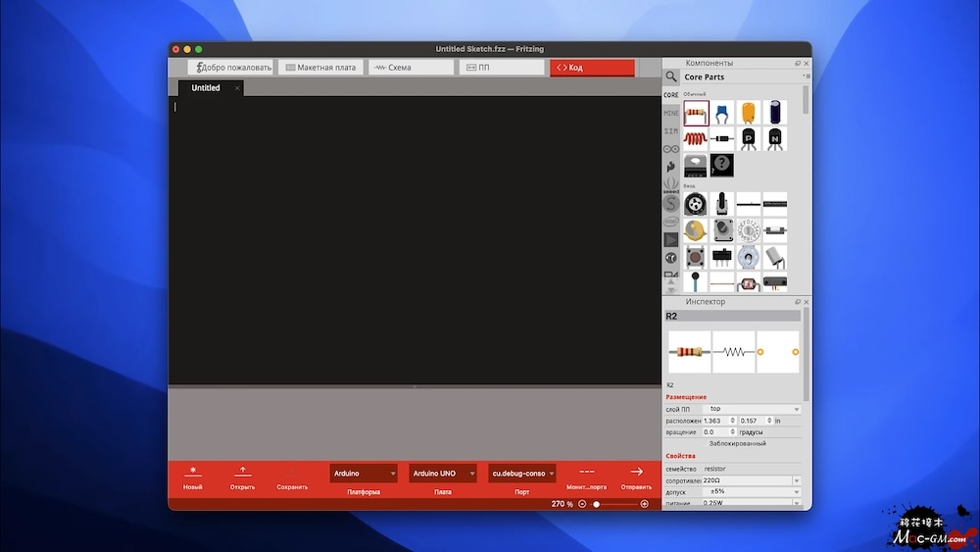980x552 pixels.
Task: Open the Платформа Arduino dropdown
Action: [364, 474]
